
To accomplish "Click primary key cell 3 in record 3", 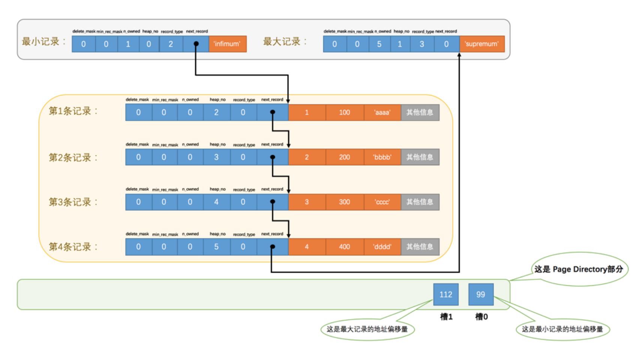I will (x=307, y=202).
